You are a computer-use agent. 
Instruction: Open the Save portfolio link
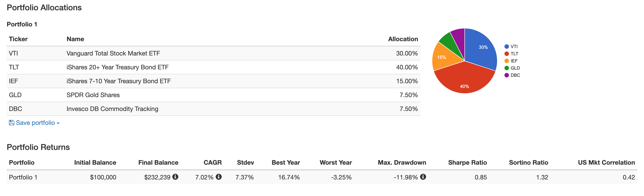point(34,123)
